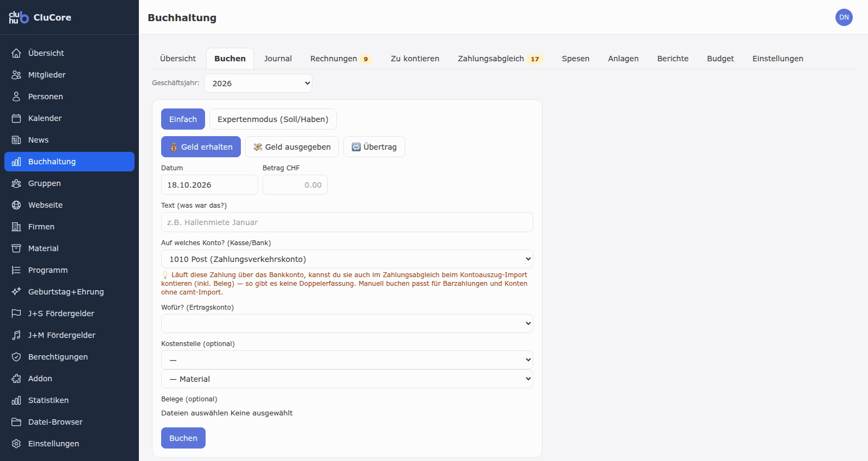
Task: Open Kalender via its calendar icon
Action: pyautogui.click(x=16, y=118)
